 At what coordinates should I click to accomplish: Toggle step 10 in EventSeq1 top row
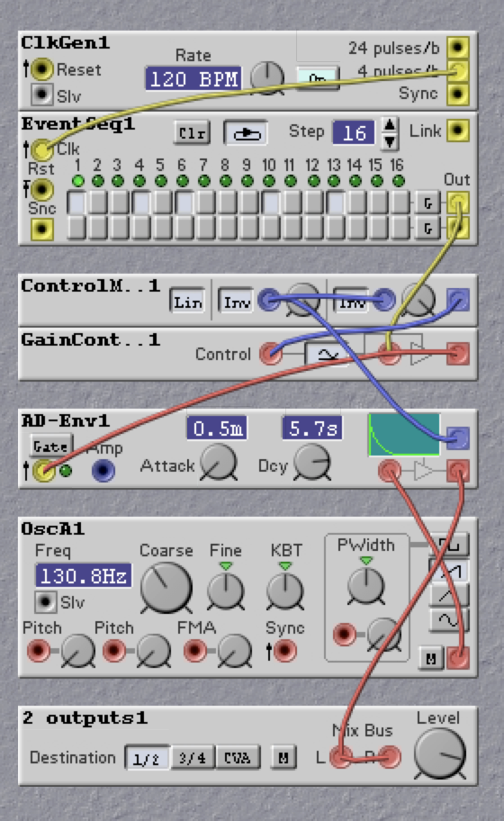pos(270,203)
